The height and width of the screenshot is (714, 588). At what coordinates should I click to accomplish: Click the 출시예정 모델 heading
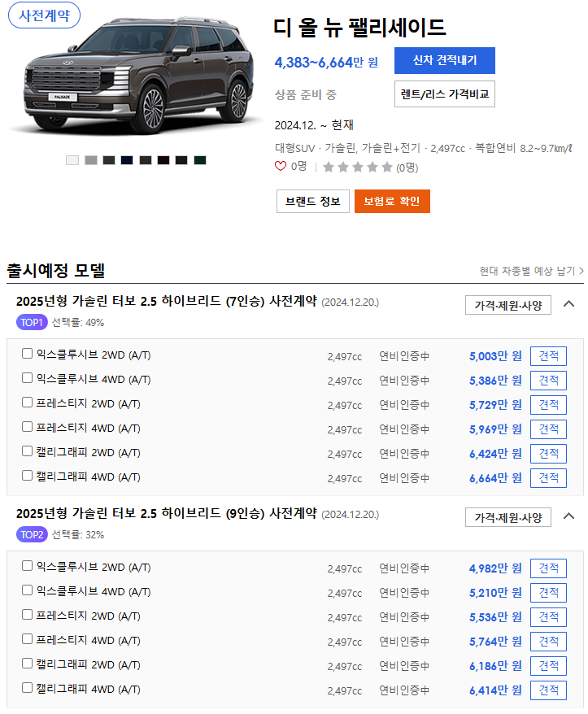pyautogui.click(x=56, y=271)
